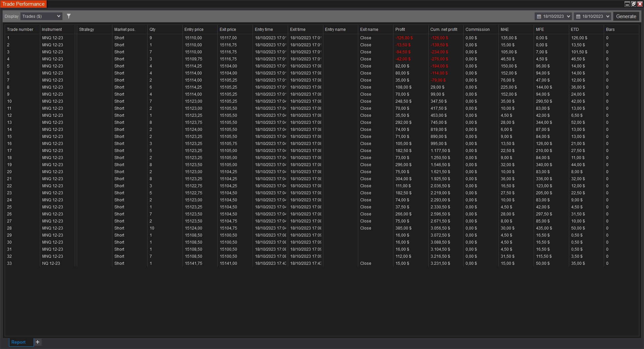This screenshot has width=644, height=349.
Task: Open the start date calendar icon
Action: [x=539, y=16]
